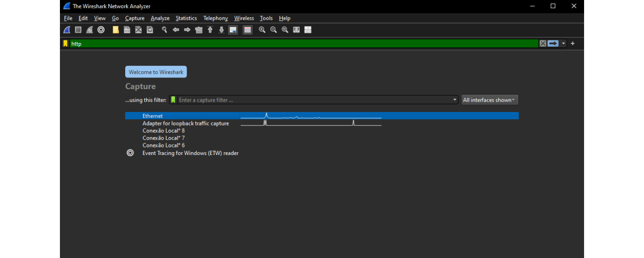Open a capture file using the folder icon

coord(116,30)
